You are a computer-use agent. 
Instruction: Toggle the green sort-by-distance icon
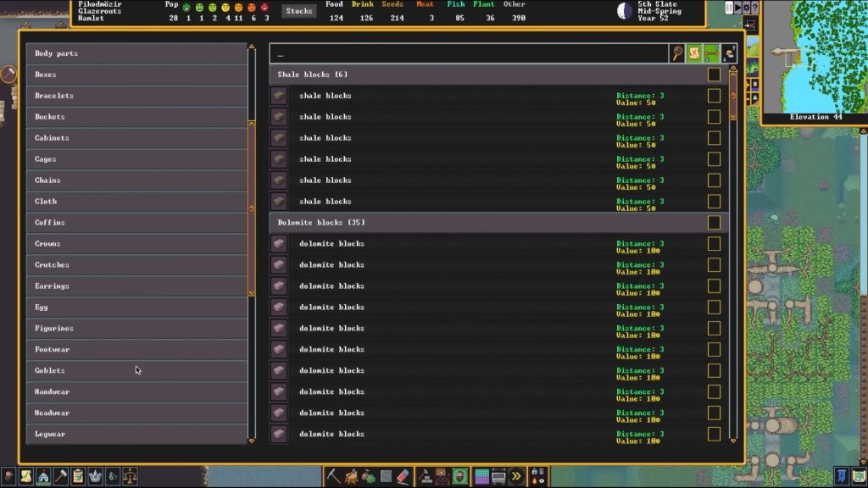712,53
